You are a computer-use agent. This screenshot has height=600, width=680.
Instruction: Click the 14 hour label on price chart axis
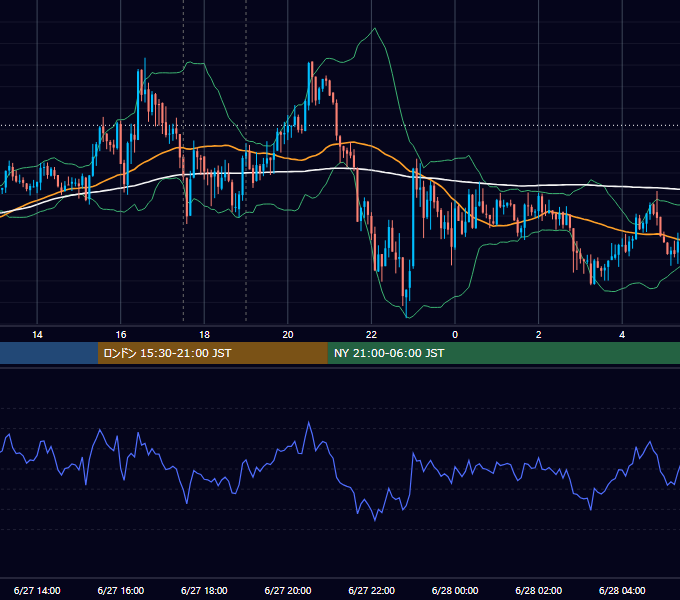click(37, 335)
